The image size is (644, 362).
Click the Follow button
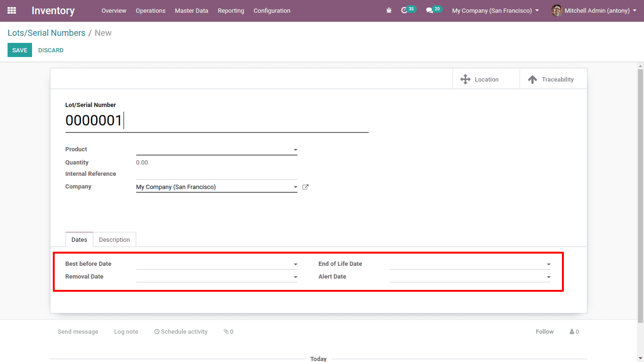click(545, 332)
